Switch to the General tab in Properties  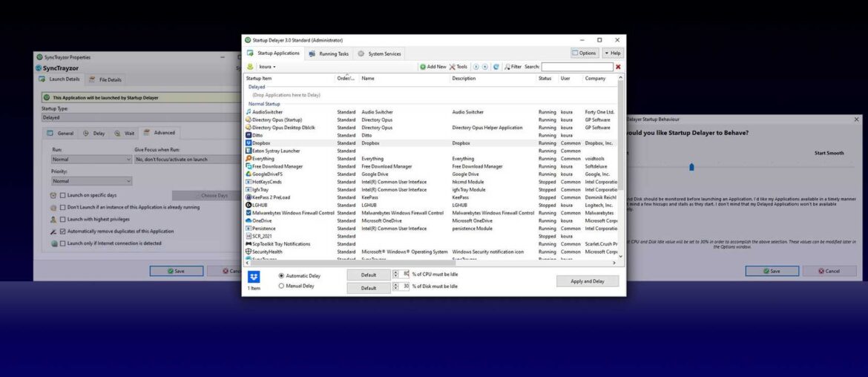pos(60,134)
